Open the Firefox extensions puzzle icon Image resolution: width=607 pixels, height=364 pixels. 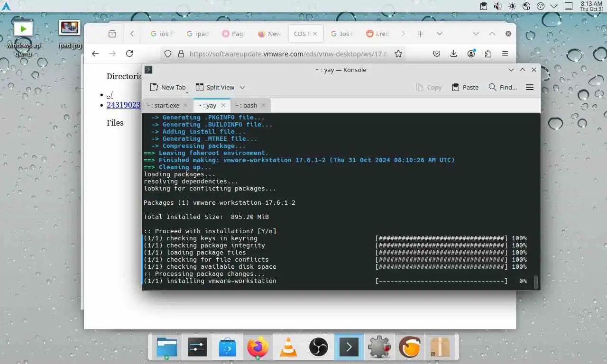pyautogui.click(x=488, y=54)
